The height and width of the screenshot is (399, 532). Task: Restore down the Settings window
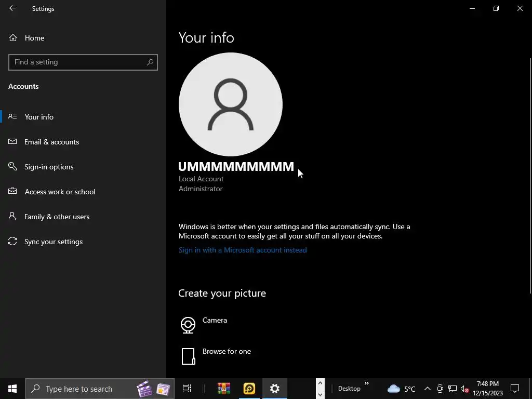tap(496, 8)
